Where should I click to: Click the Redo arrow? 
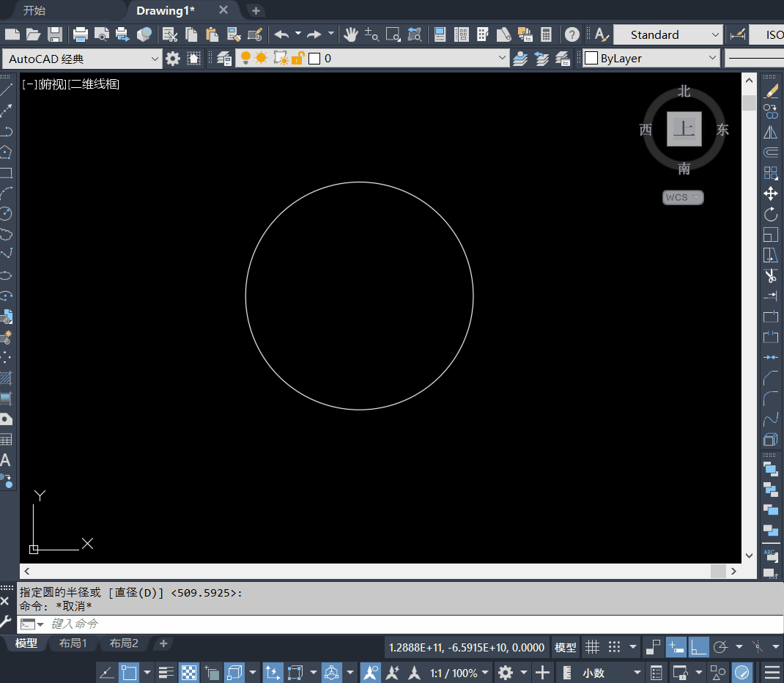pos(314,34)
